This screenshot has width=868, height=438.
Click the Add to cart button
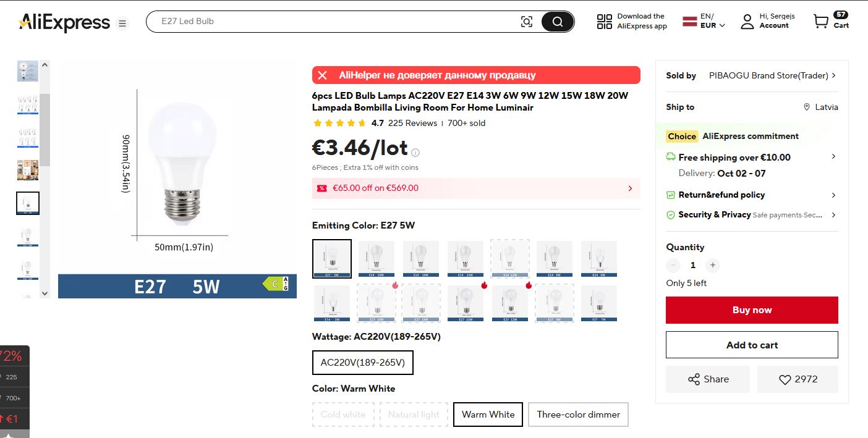click(x=752, y=345)
